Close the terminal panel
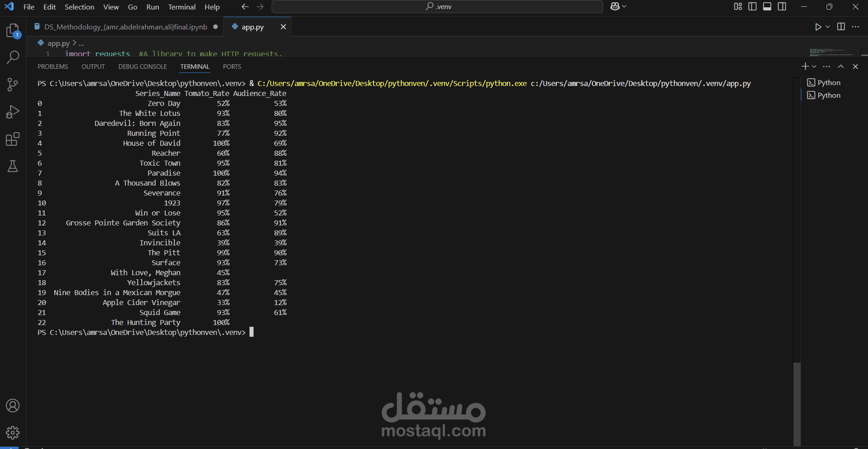868x449 pixels. pyautogui.click(x=855, y=67)
